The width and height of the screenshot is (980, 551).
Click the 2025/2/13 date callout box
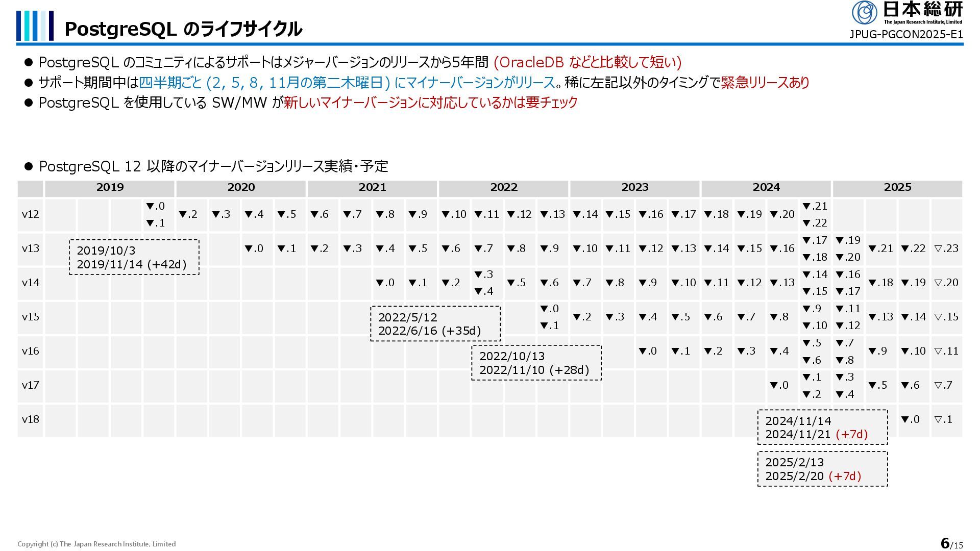[822, 469]
